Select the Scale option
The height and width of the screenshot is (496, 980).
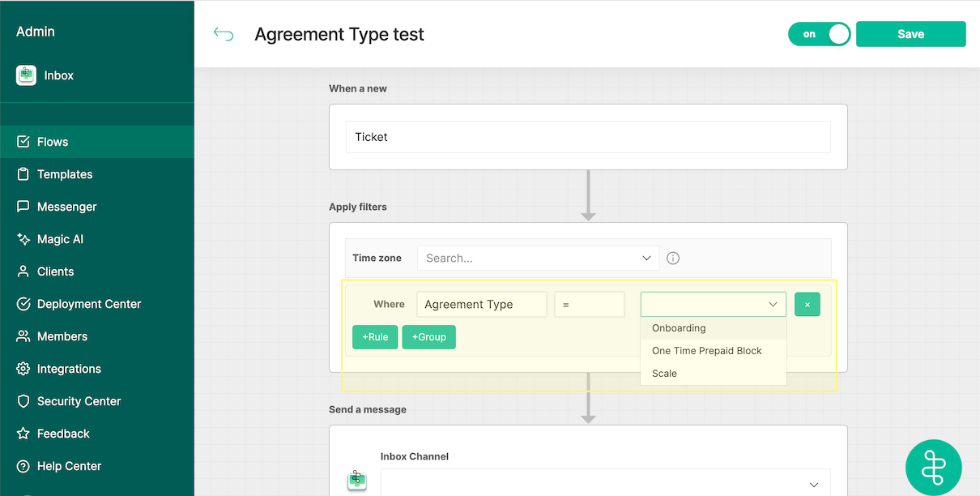(664, 374)
